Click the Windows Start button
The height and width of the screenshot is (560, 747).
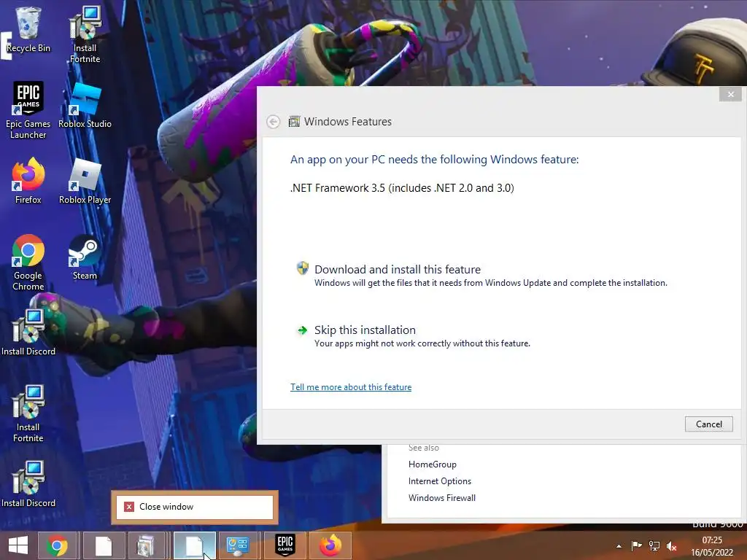(18, 545)
